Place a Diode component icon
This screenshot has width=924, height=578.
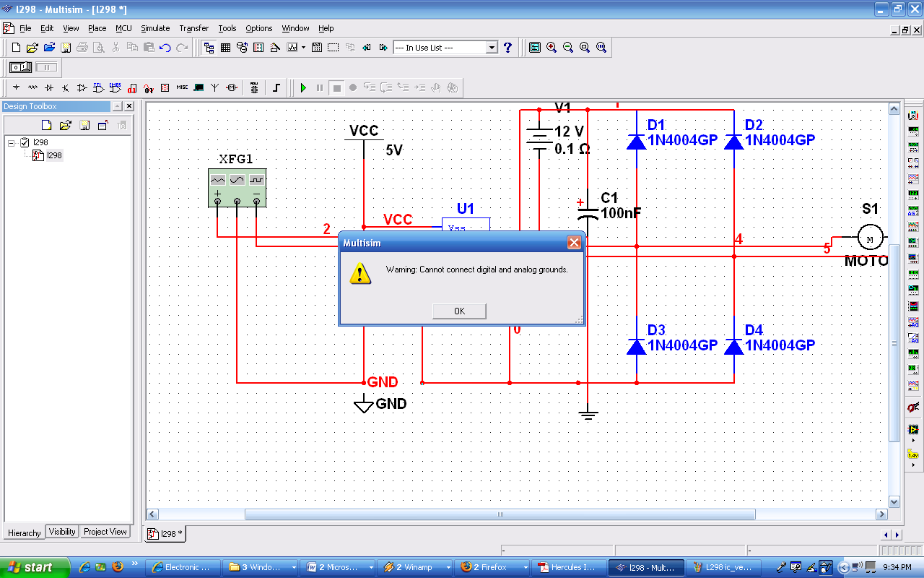tap(49, 87)
